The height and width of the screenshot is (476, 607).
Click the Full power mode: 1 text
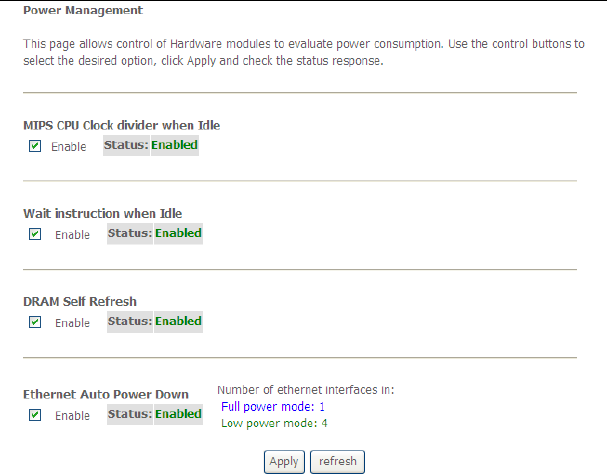click(x=273, y=407)
